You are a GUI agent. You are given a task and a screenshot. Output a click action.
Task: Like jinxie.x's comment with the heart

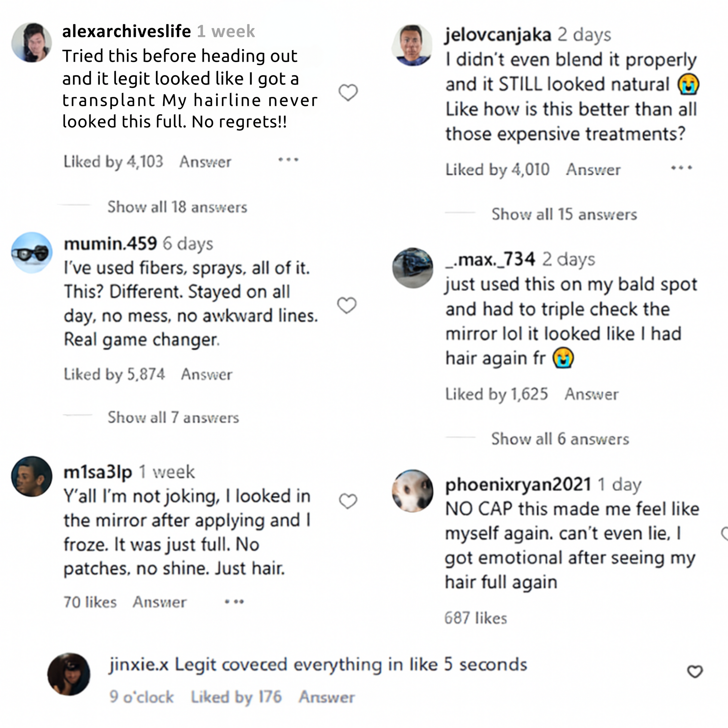[695, 672]
